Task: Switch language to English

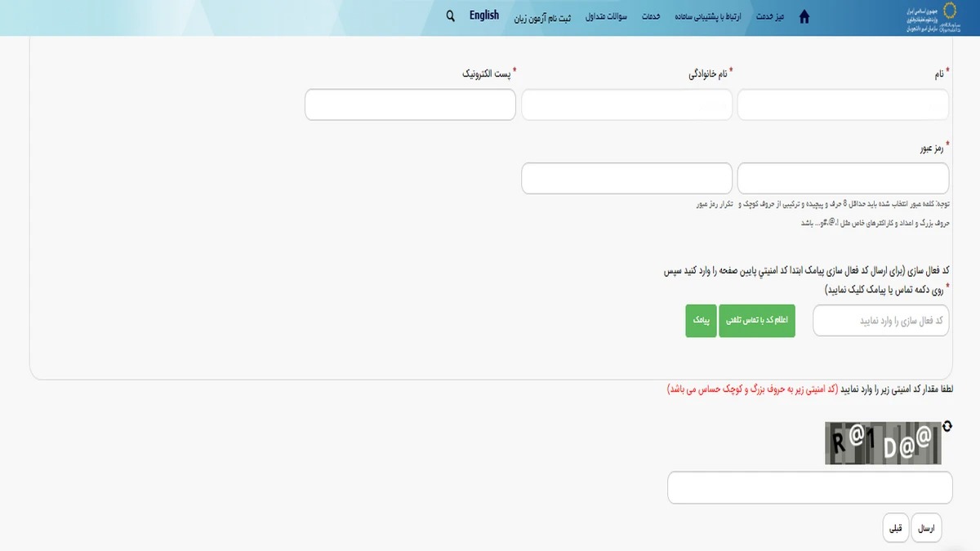Action: point(483,15)
